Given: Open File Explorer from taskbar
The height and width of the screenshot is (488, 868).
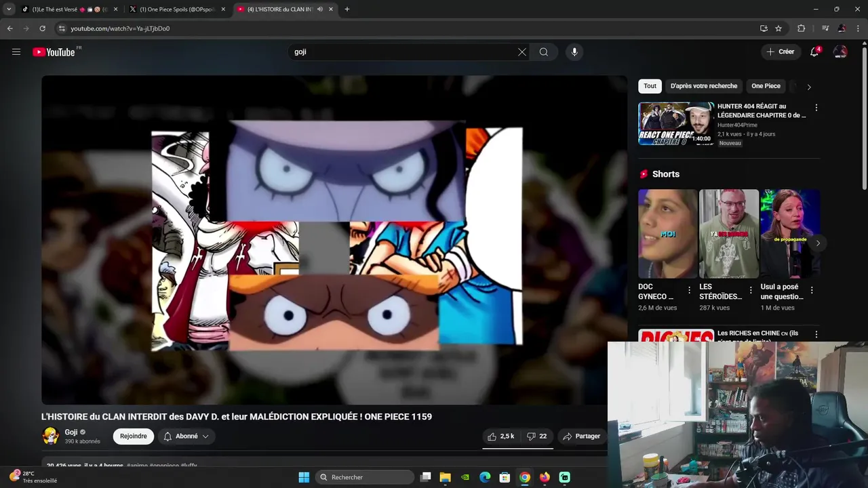Looking at the screenshot, I should (x=445, y=477).
